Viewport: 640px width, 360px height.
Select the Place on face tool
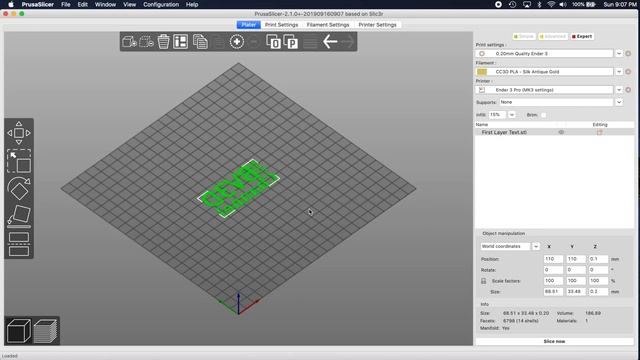19,216
